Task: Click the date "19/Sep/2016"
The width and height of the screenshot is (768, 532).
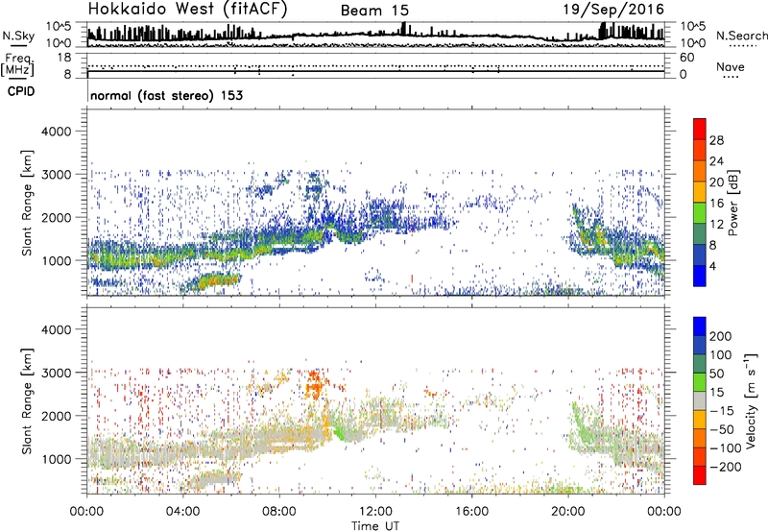Action: point(613,10)
